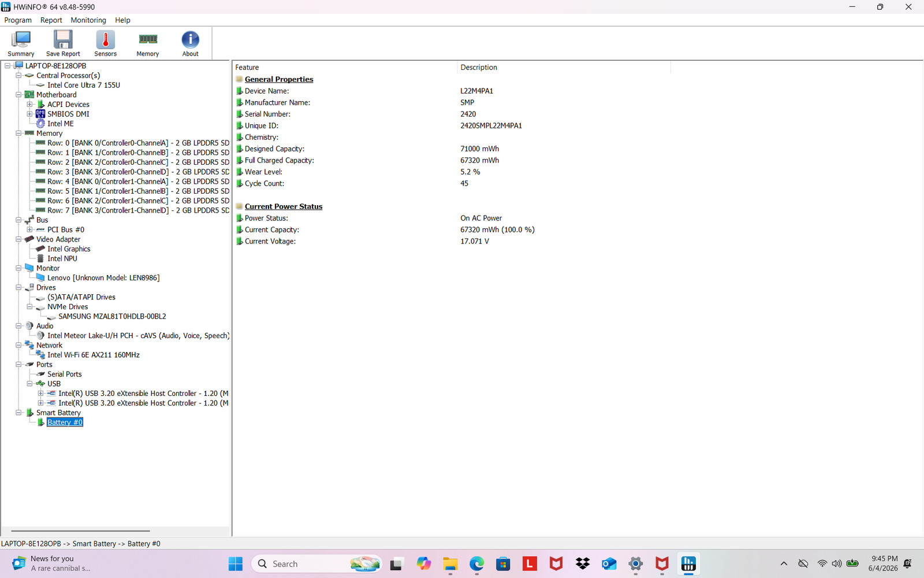Select the Lenovo LEN8986 monitor
The height and width of the screenshot is (578, 924).
[103, 278]
